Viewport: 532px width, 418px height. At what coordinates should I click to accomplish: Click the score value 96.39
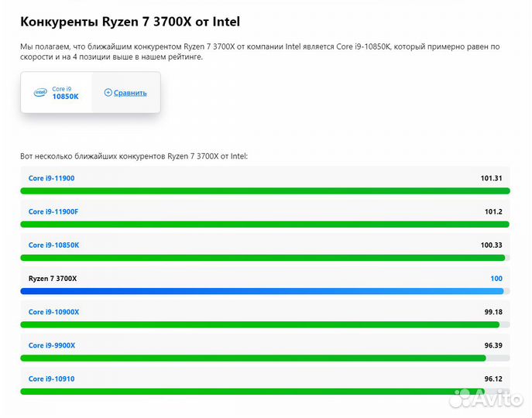(x=493, y=345)
